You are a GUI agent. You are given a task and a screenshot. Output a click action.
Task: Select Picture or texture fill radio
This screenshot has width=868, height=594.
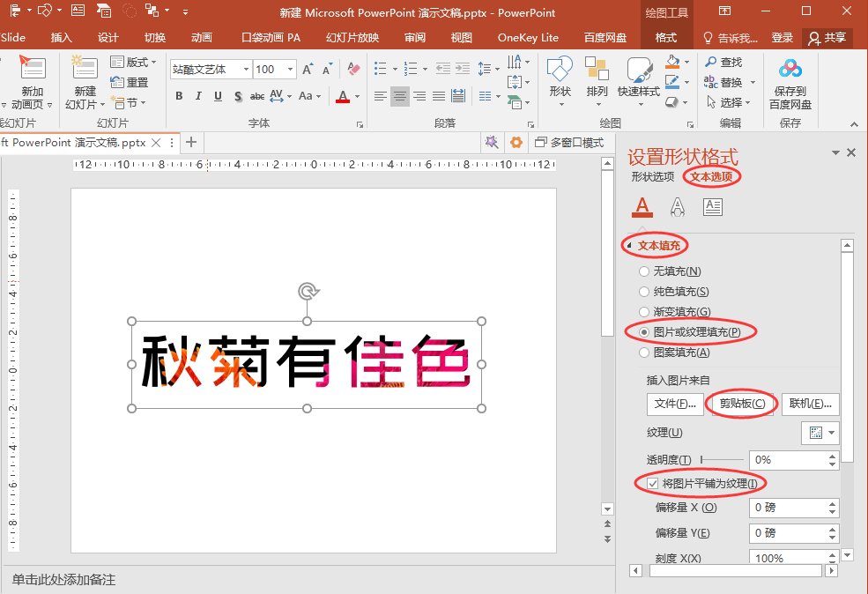(644, 332)
